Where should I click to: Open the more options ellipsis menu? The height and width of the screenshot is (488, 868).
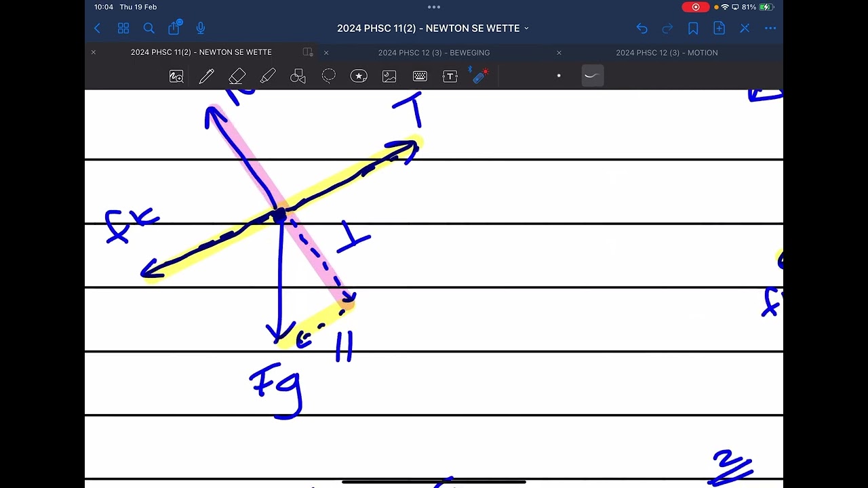[770, 28]
